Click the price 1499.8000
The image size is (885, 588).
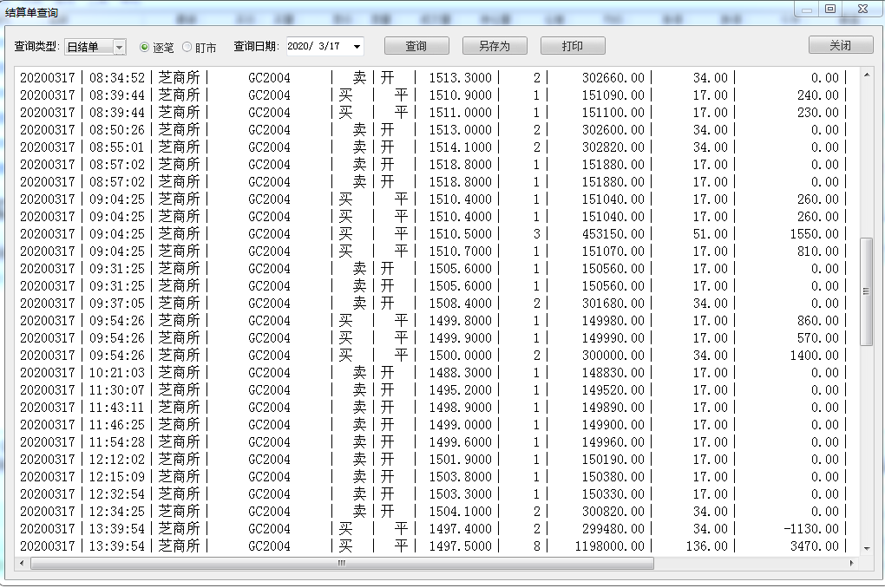460,321
